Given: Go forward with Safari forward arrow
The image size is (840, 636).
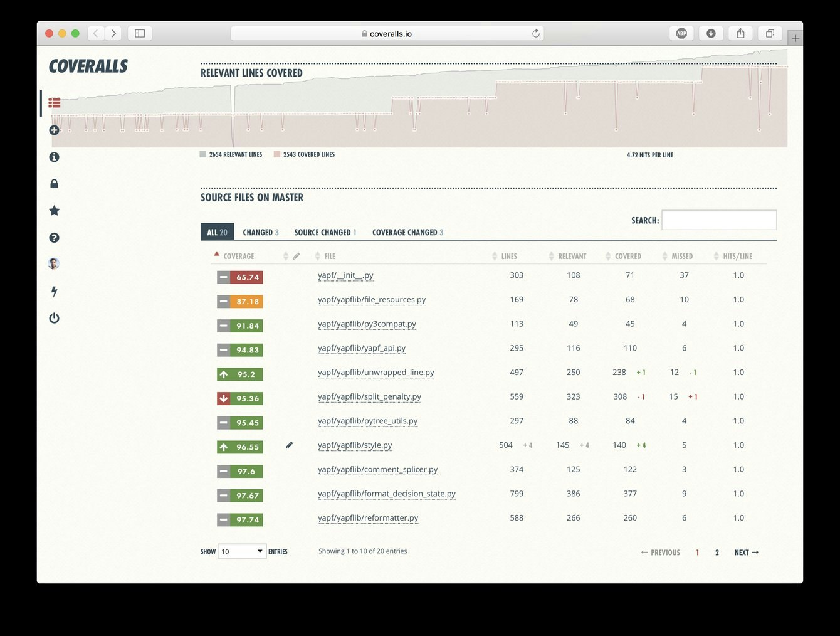Looking at the screenshot, I should (113, 33).
